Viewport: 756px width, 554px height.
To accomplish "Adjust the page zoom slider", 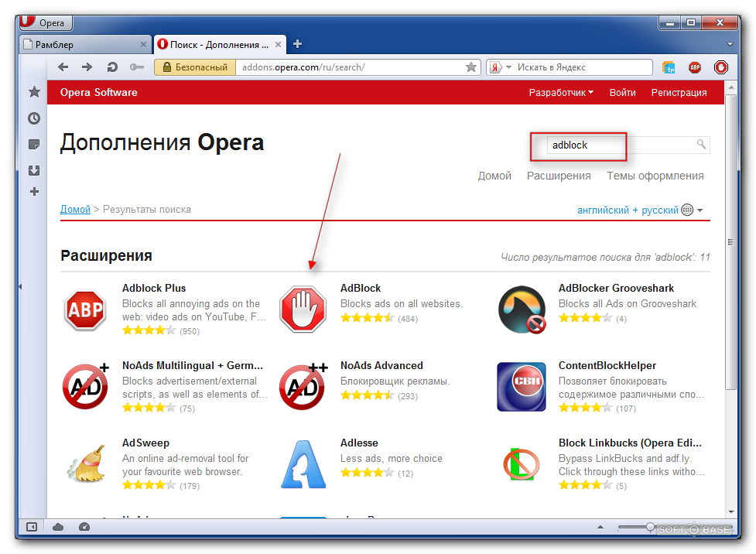I will (x=651, y=527).
